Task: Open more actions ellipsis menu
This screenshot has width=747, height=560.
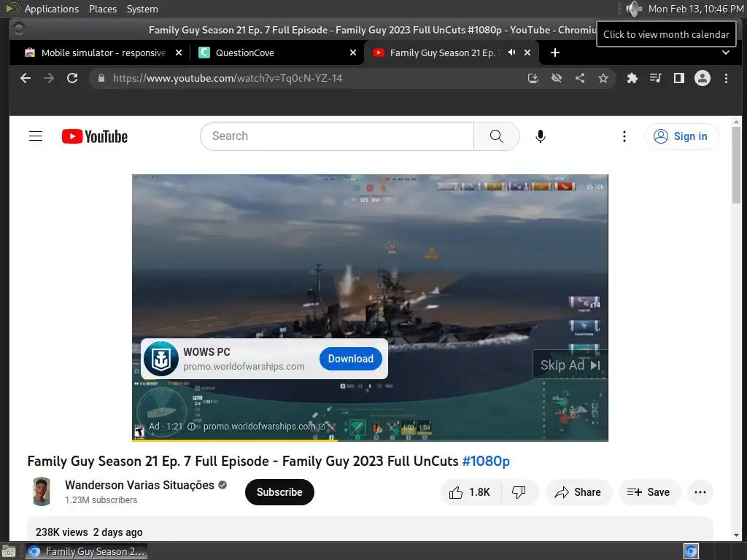Action: (x=700, y=492)
